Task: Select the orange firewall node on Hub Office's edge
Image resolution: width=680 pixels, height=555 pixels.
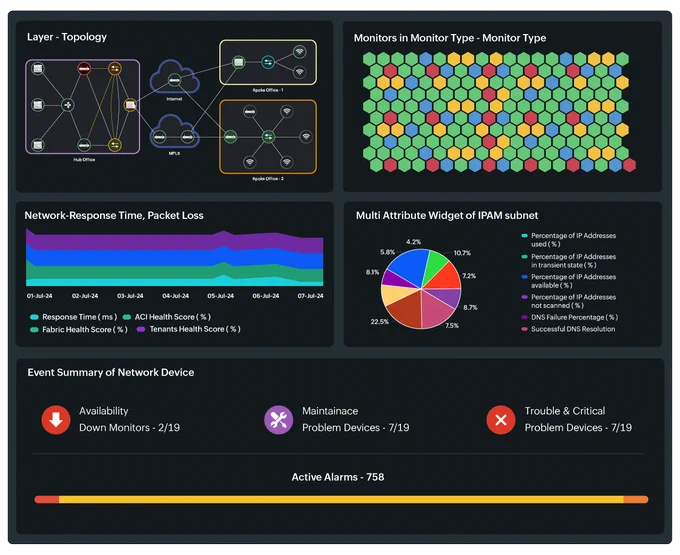Action: click(131, 104)
